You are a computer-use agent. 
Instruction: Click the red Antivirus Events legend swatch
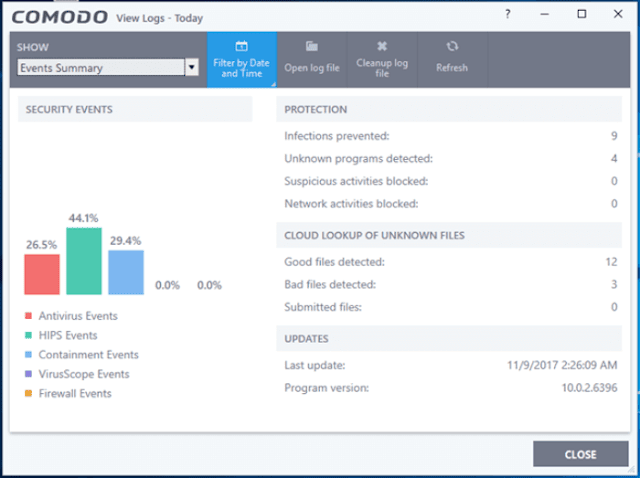[x=29, y=316]
